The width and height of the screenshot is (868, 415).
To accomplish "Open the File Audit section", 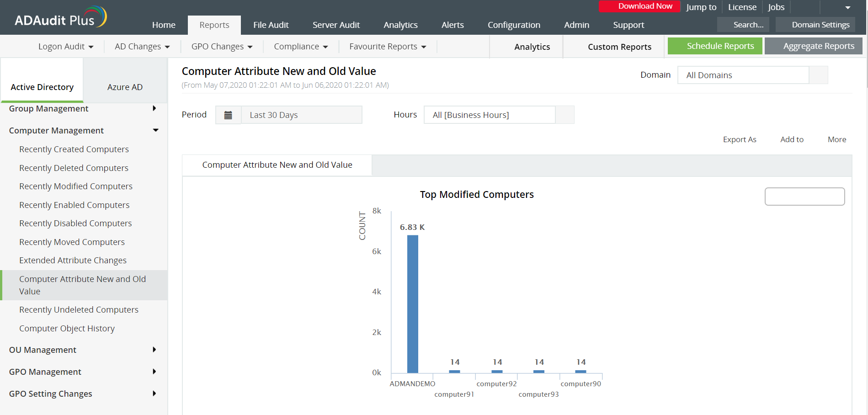I will click(271, 25).
